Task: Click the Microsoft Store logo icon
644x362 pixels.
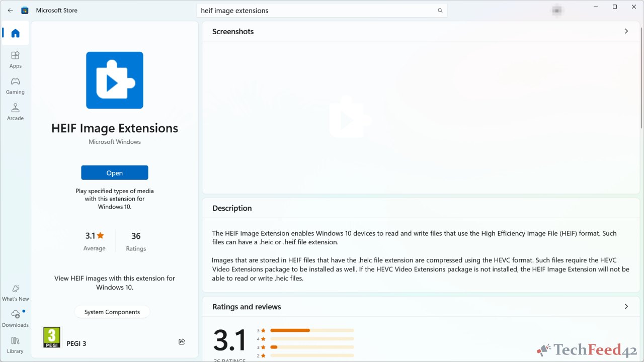Action: (25, 10)
